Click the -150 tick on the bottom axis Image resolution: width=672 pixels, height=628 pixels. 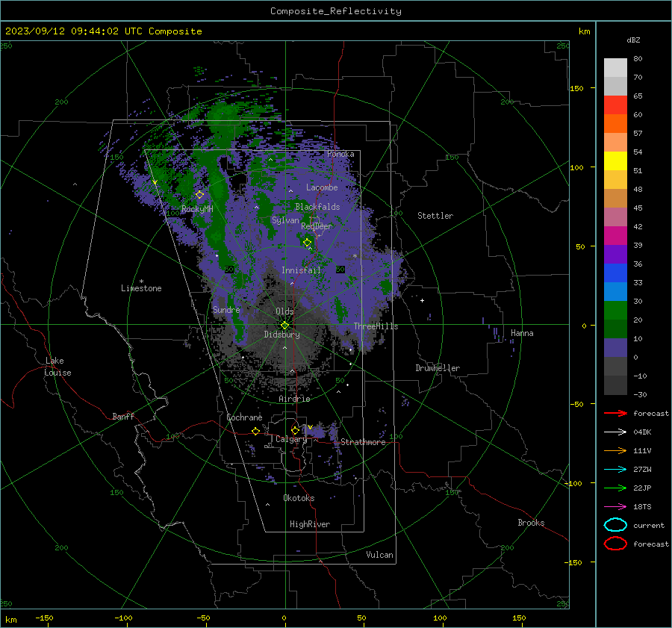click(x=44, y=618)
